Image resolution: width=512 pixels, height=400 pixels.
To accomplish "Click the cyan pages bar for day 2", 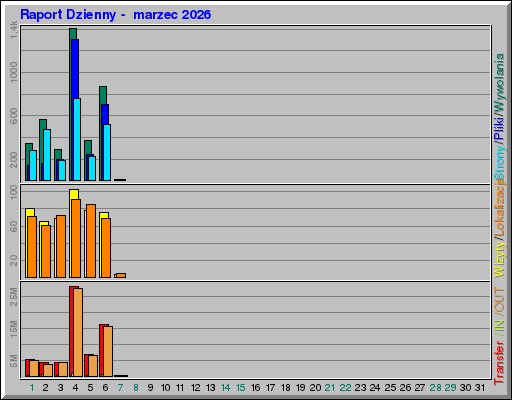I will click(x=47, y=155).
